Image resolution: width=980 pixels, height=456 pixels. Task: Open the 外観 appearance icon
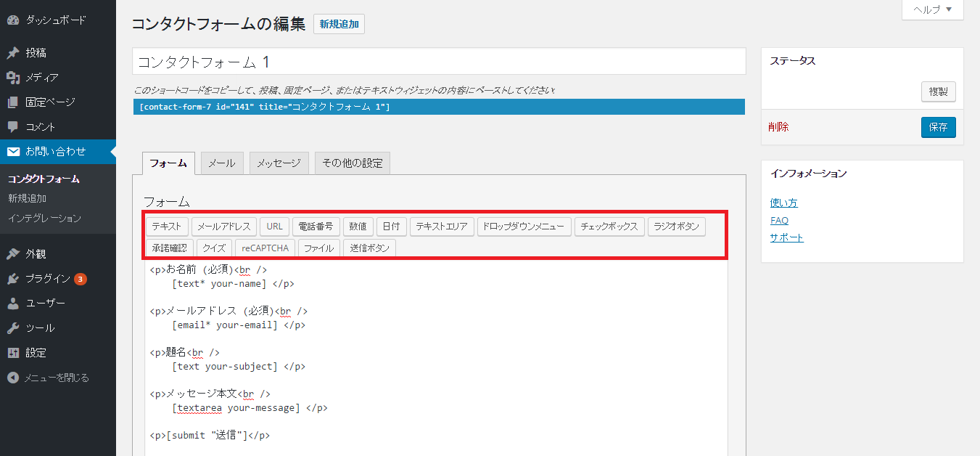[12, 253]
